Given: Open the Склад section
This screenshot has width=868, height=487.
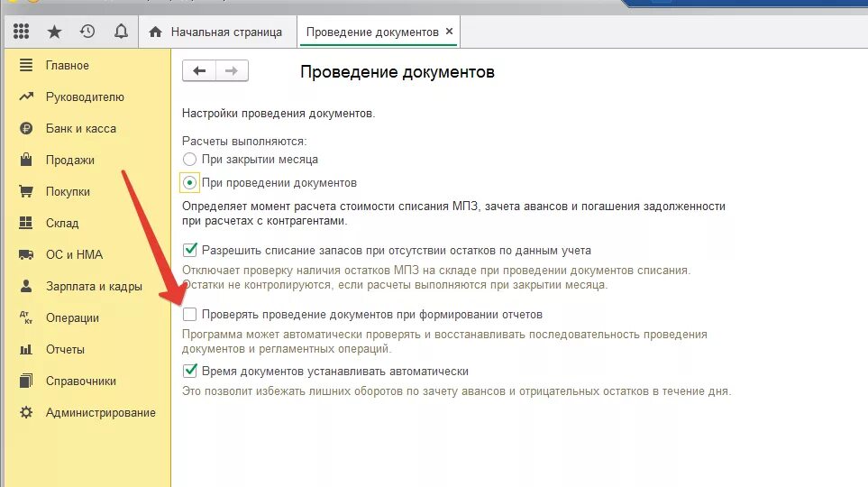Looking at the screenshot, I should (62, 224).
